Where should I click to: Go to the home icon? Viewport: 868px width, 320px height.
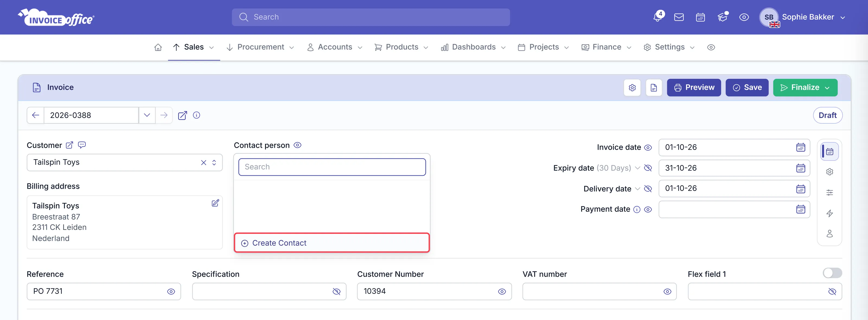158,47
